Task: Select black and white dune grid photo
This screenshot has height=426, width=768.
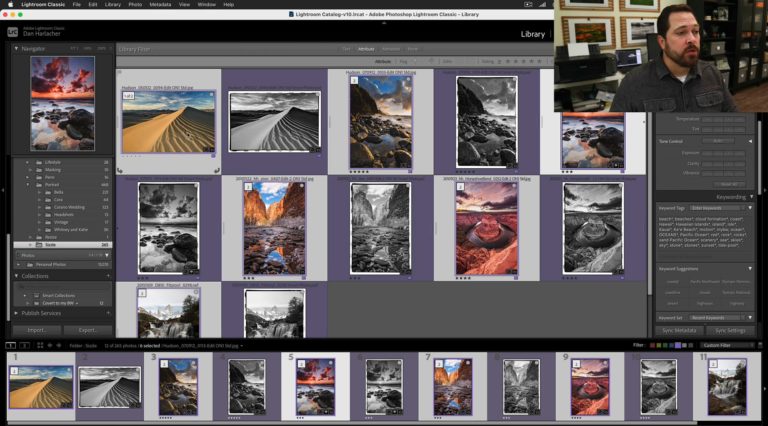Action: click(x=274, y=122)
